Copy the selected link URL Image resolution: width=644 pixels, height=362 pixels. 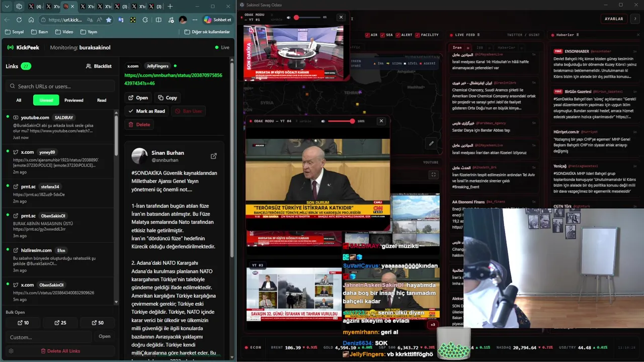click(x=168, y=98)
